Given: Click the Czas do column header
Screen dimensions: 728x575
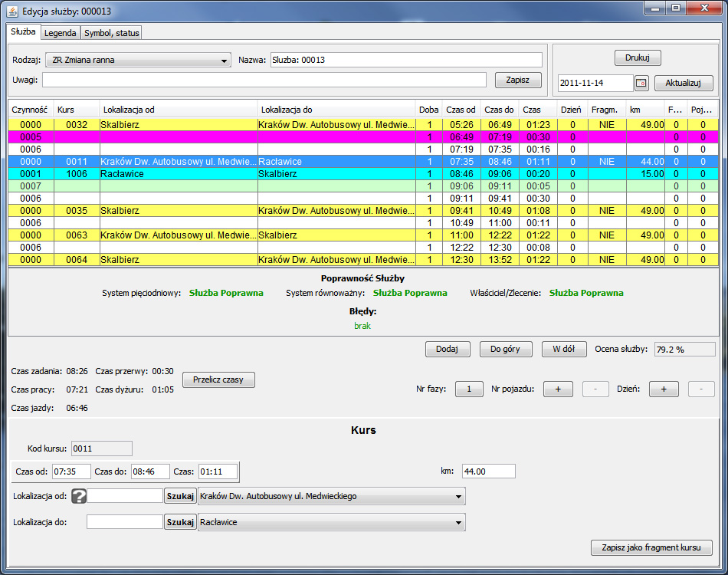Looking at the screenshot, I should (x=500, y=110).
